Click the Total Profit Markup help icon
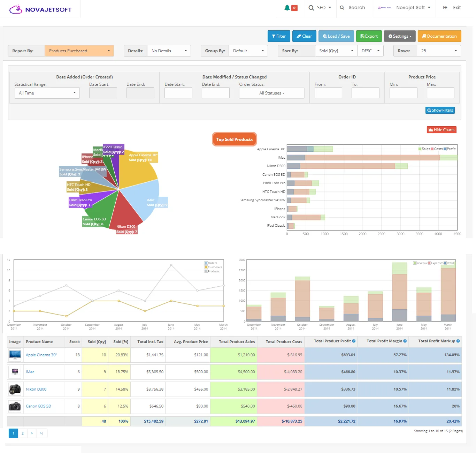This screenshot has width=476, height=453. tap(458, 341)
